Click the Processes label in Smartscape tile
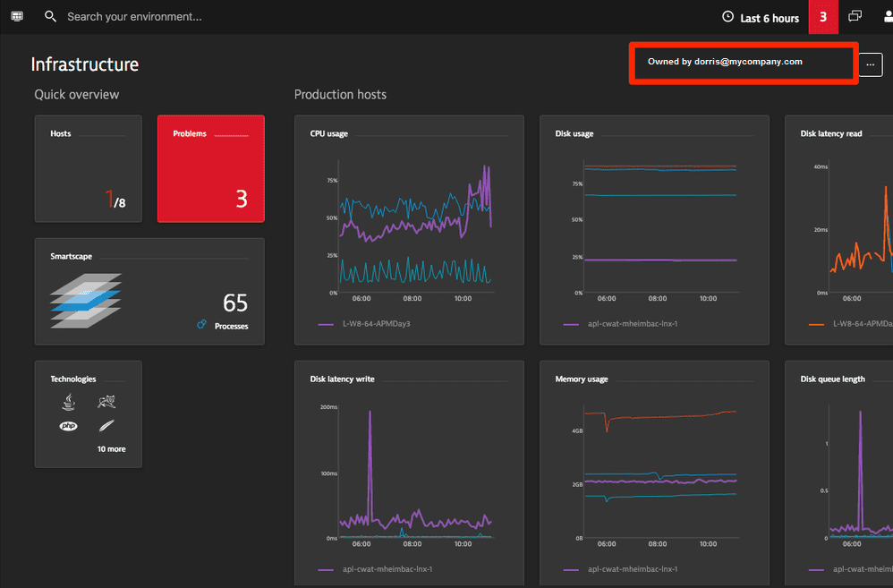This screenshot has width=893, height=588. pyautogui.click(x=231, y=326)
